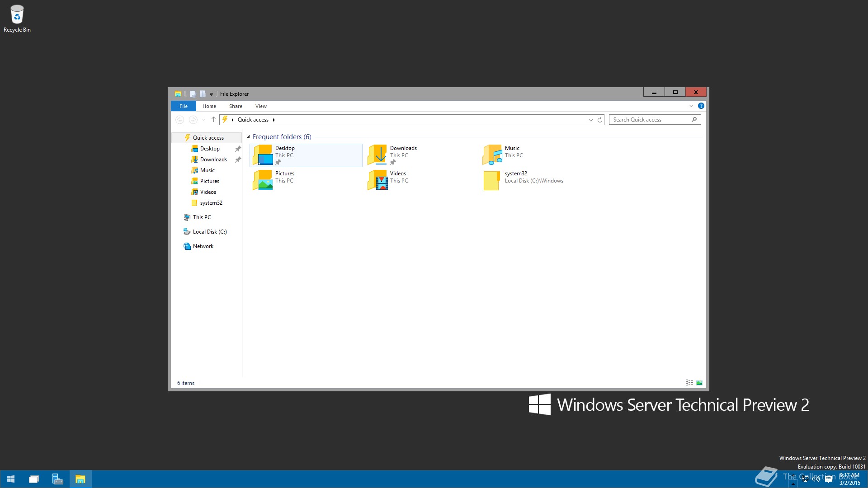Click the lightning icon in address bar
The height and width of the screenshot is (488, 868).
(225, 120)
